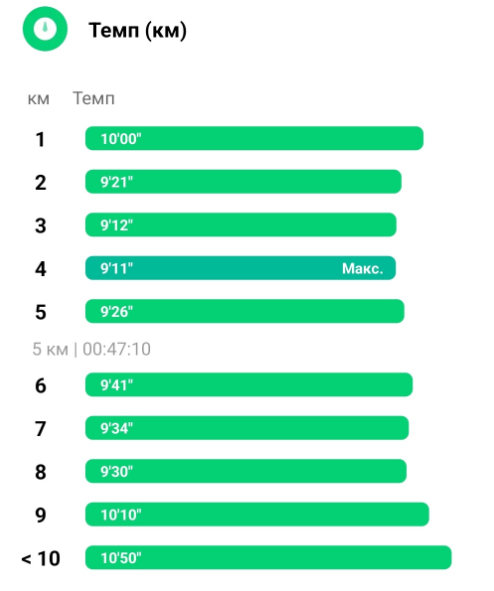Click the Темп column header
The image size is (494, 591).
(x=93, y=98)
